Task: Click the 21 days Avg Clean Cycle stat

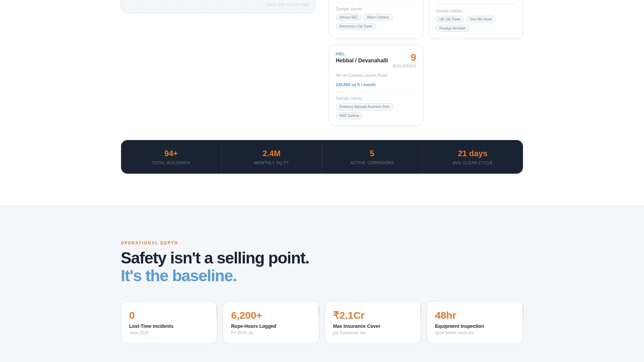Action: point(473,157)
